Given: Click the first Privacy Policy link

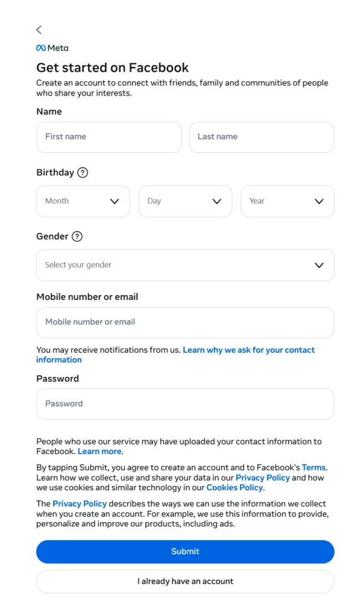Looking at the screenshot, I should point(263,477).
